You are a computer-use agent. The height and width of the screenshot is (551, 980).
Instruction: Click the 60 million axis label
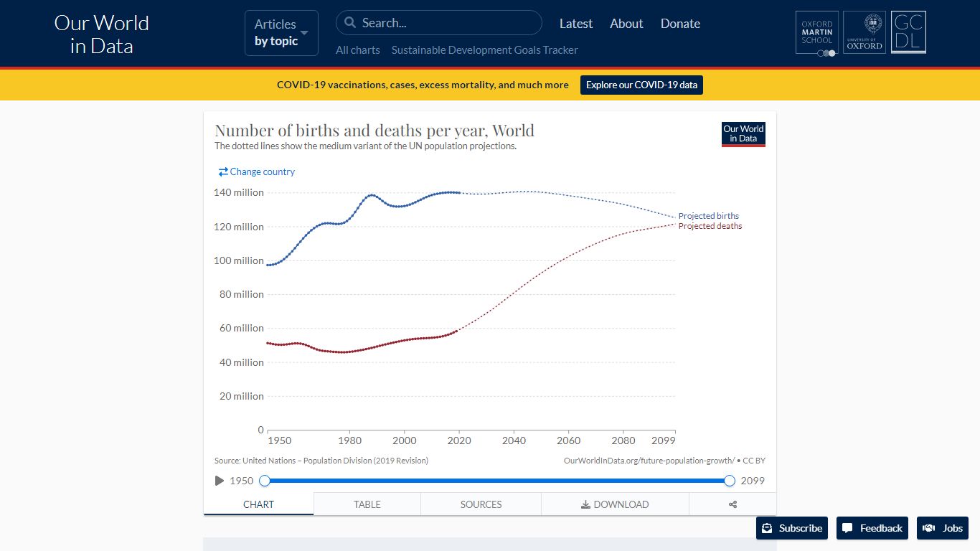[x=242, y=328]
